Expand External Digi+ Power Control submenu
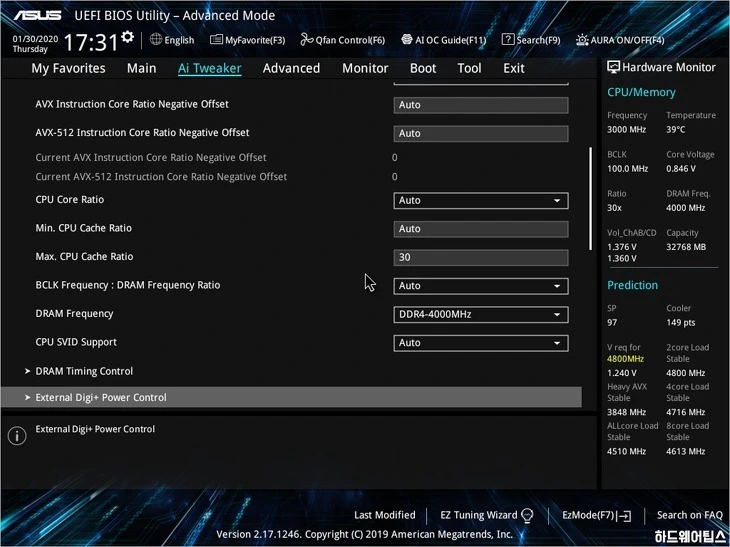The height and width of the screenshot is (547, 730). 291,397
